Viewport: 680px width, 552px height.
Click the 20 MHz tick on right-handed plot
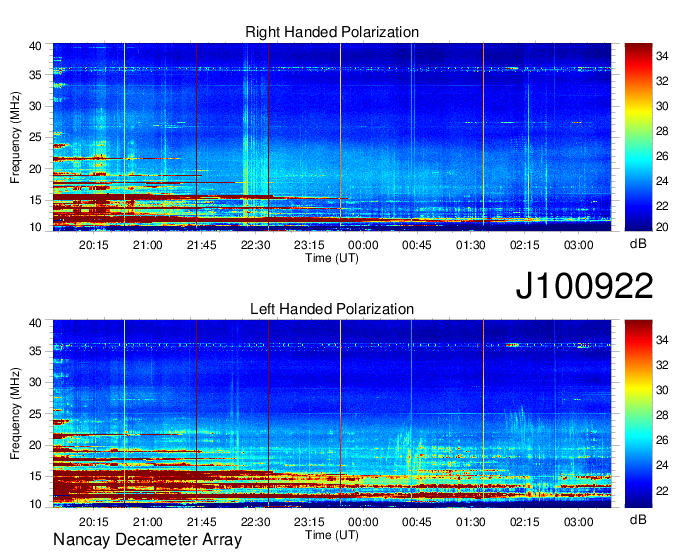[35, 169]
